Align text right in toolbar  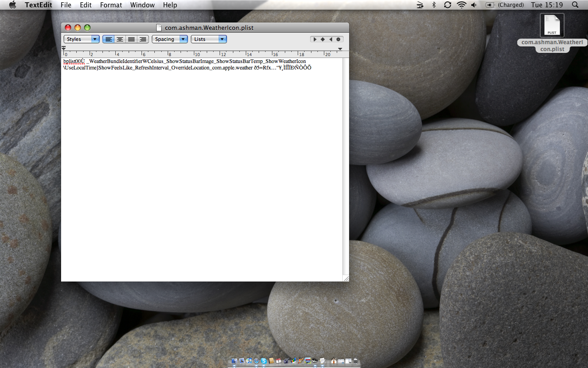(x=142, y=39)
